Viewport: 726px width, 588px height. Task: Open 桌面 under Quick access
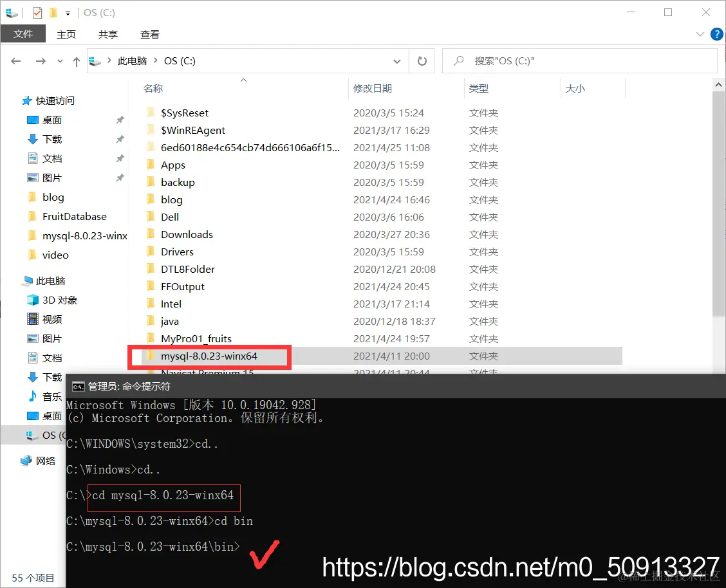(52, 120)
